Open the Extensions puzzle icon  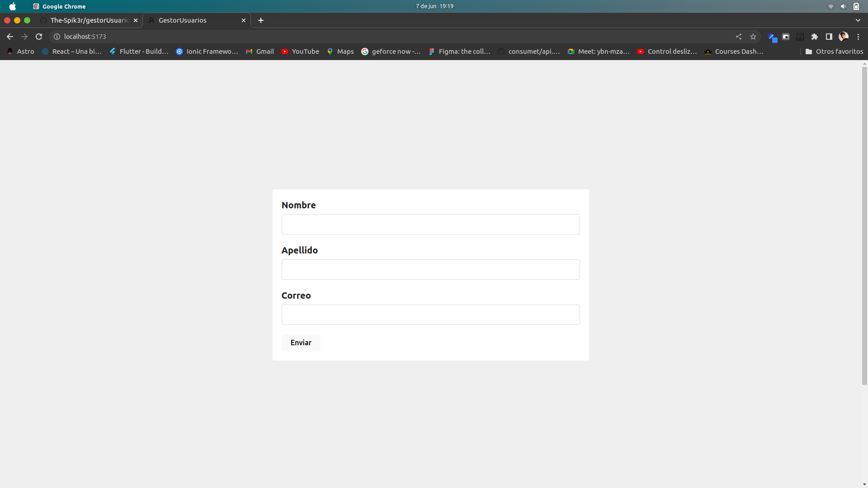tap(815, 37)
